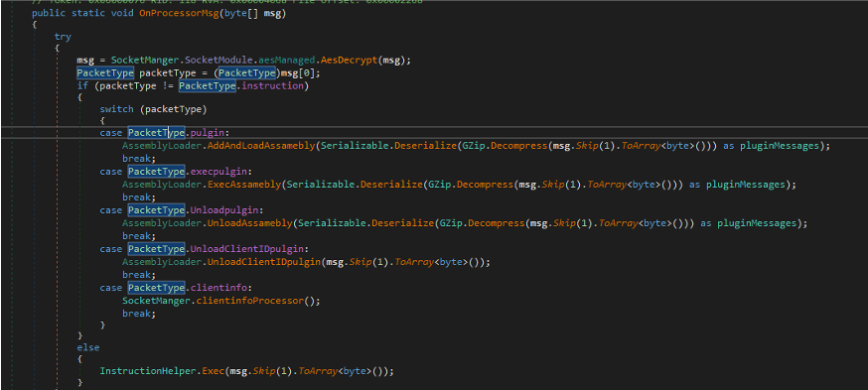The width and height of the screenshot is (868, 390).
Task: Click Decompress in the ExecAssamebly line
Action: (x=485, y=185)
